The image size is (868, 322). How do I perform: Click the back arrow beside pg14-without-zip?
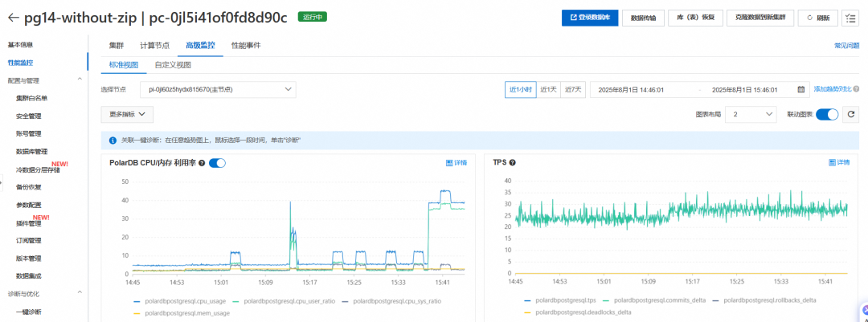pos(14,18)
